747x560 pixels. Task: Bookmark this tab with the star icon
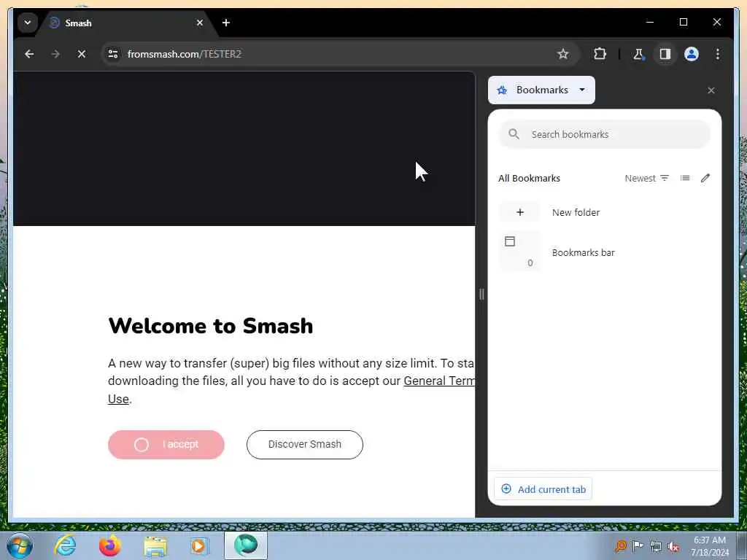tap(562, 54)
